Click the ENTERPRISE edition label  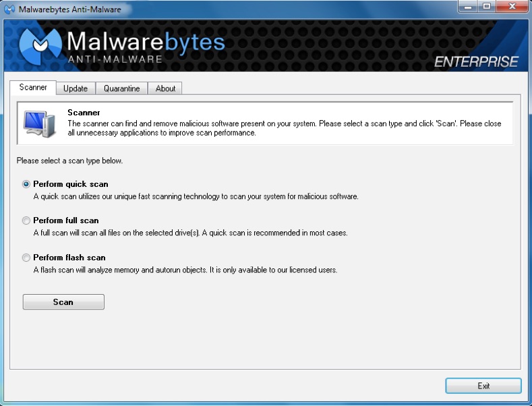point(476,62)
